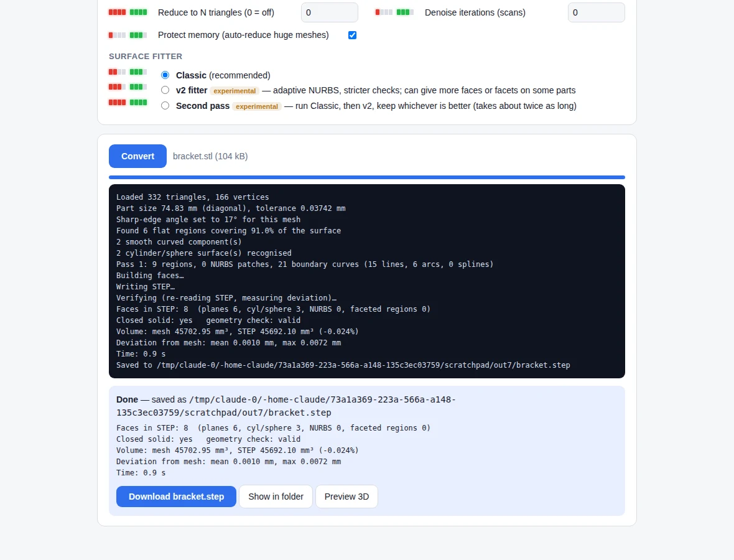Click log line '2 cylinder/sphere surface(s) recognised'
This screenshot has width=734, height=560.
click(x=203, y=253)
